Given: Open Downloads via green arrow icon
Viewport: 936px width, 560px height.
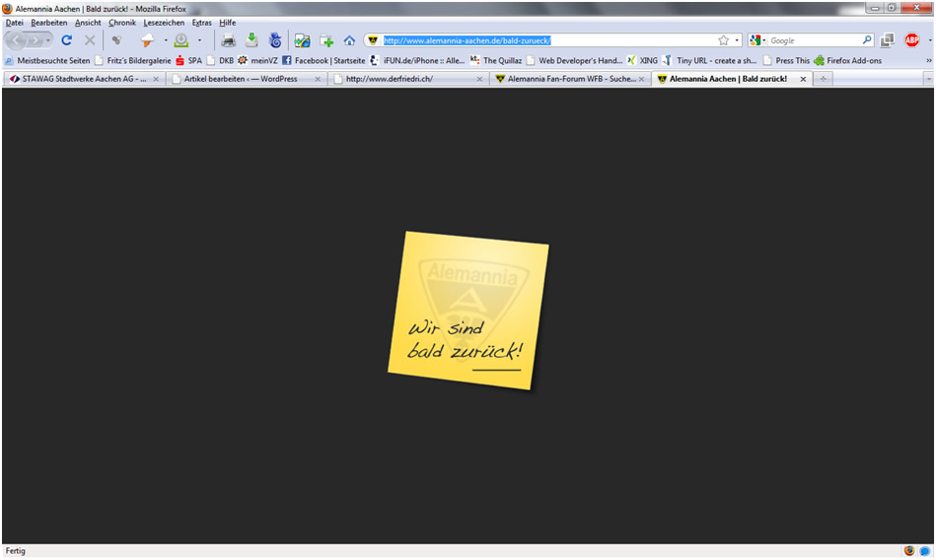Looking at the screenshot, I should point(252,40).
